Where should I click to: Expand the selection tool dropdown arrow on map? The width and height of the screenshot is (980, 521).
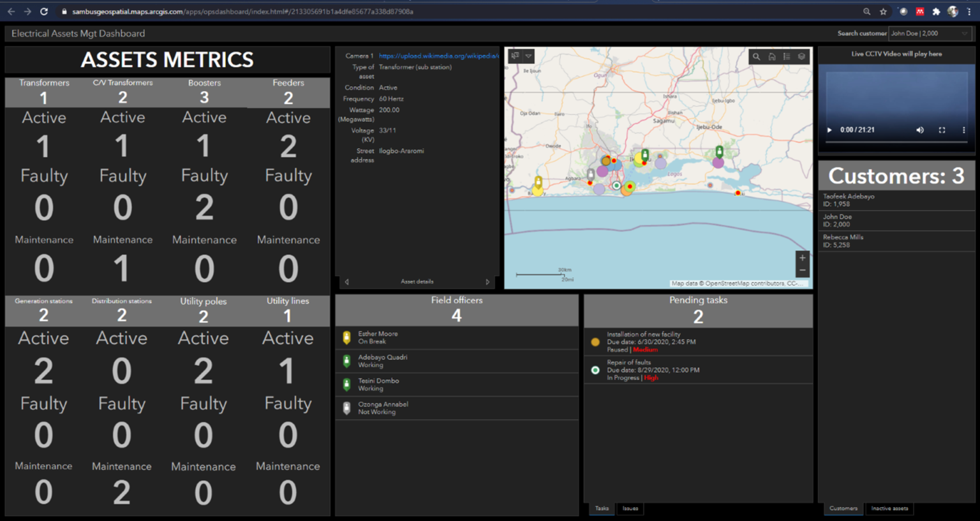coord(528,56)
